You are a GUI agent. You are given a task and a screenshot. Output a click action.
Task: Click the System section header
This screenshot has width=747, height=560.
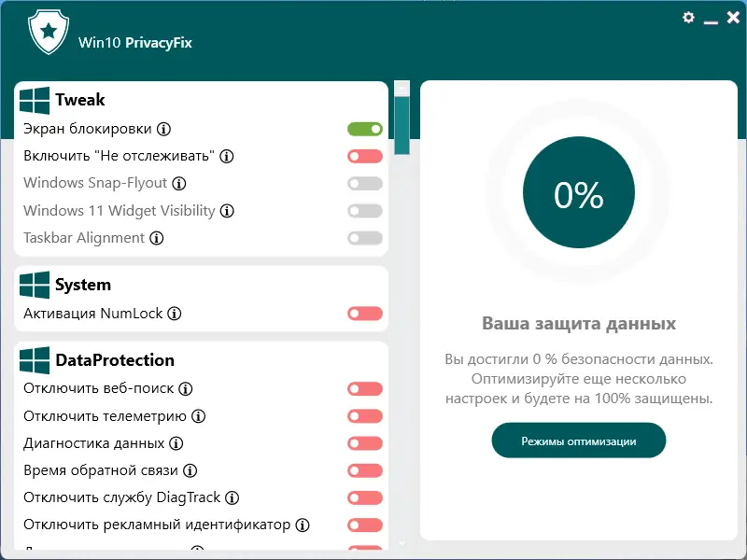[82, 285]
